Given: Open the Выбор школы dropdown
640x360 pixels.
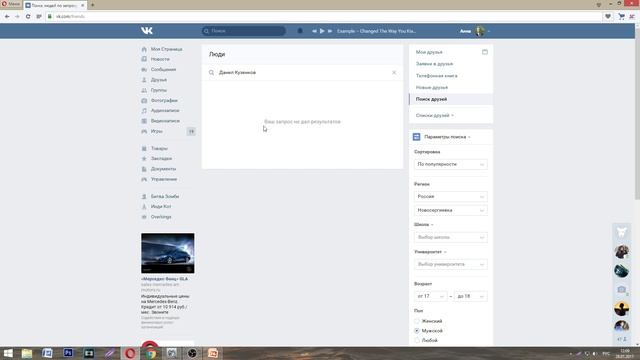Looking at the screenshot, I should click(x=451, y=237).
